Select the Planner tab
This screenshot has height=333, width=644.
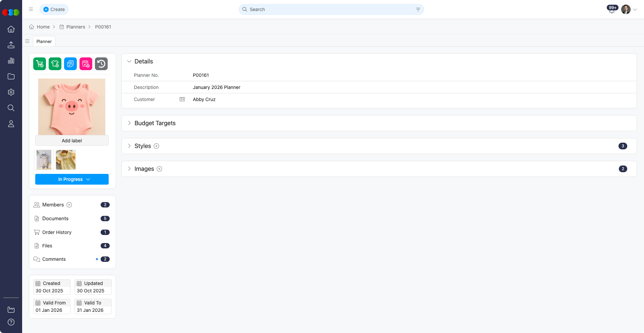coord(44,41)
